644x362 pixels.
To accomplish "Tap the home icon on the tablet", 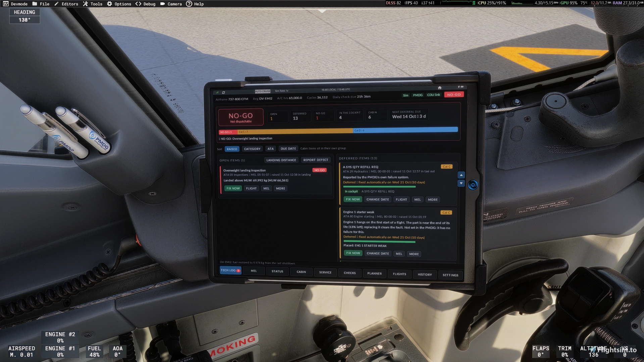I will 440,88.
